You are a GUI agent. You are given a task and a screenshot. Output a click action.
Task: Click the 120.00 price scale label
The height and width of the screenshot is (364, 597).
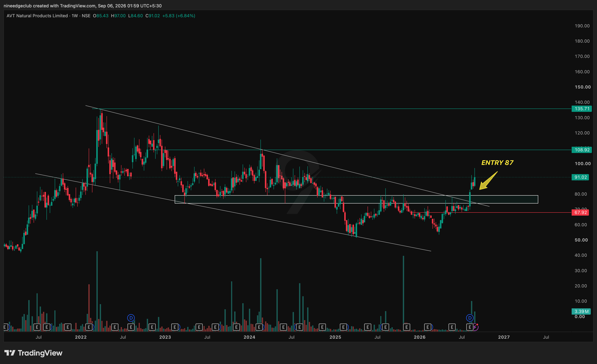(582, 133)
